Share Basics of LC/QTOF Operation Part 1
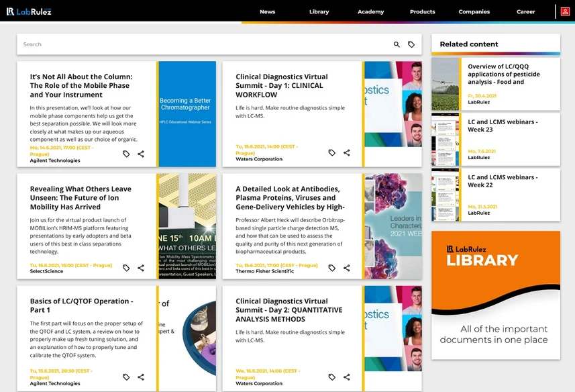The height and width of the screenshot is (392, 575). click(141, 377)
